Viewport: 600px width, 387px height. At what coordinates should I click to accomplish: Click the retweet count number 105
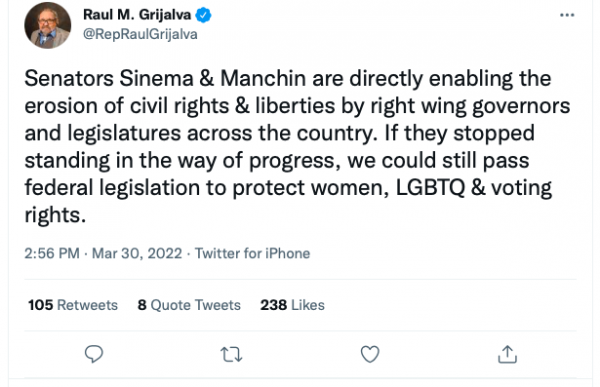(x=41, y=305)
